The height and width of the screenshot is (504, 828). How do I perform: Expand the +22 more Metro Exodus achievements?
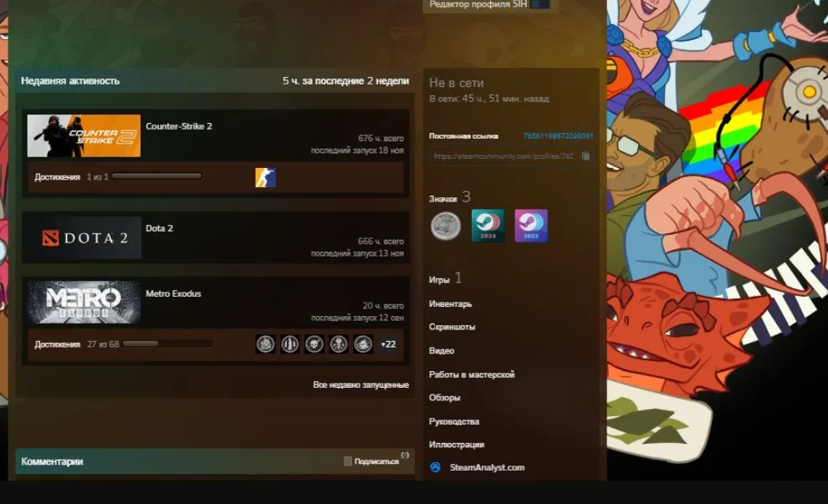(x=388, y=344)
